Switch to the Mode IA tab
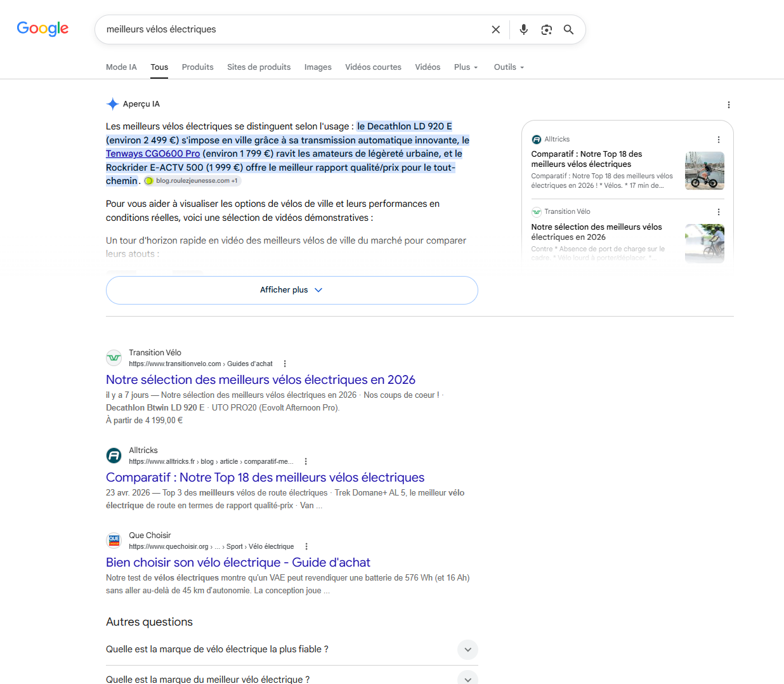Screen dimensions: 784x684 pyautogui.click(x=121, y=67)
